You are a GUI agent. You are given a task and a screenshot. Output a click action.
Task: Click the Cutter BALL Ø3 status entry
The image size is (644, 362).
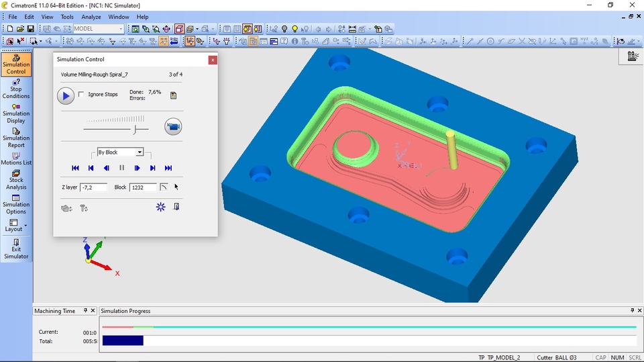pyautogui.click(x=557, y=357)
